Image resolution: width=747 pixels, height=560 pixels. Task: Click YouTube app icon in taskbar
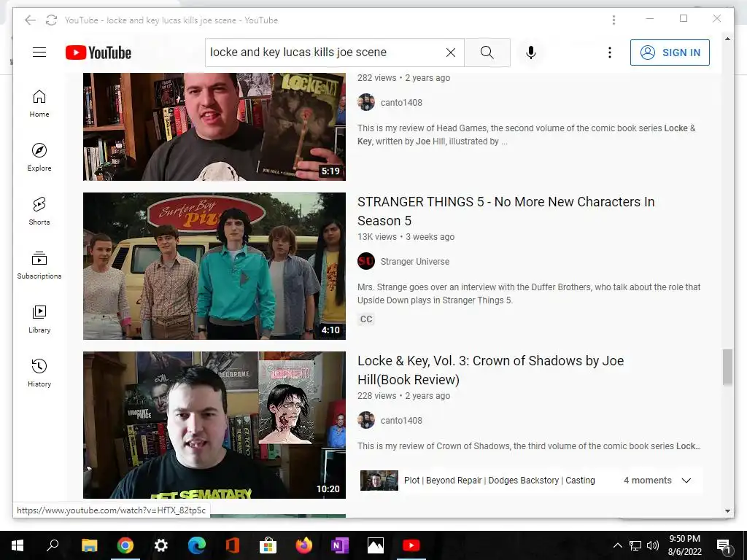coord(411,545)
